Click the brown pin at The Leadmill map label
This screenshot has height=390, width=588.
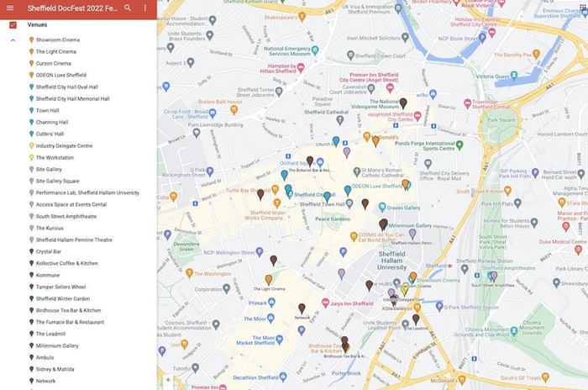click(x=416, y=319)
